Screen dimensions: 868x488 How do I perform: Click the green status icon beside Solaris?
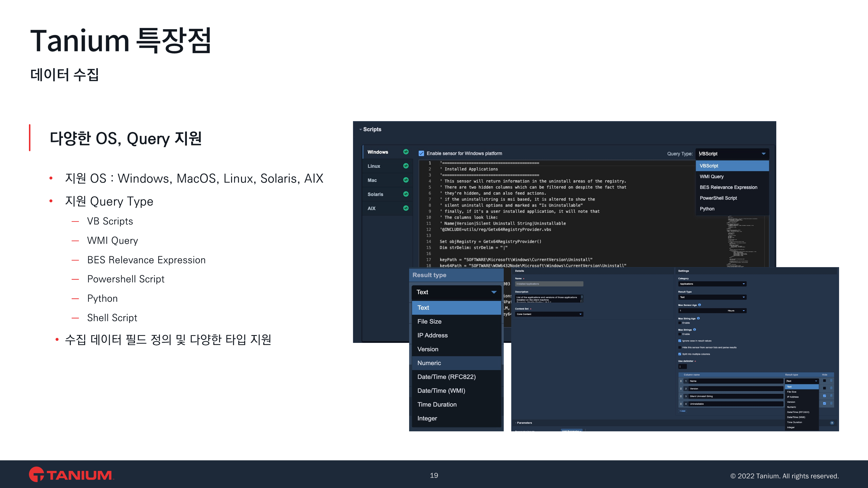tap(406, 194)
